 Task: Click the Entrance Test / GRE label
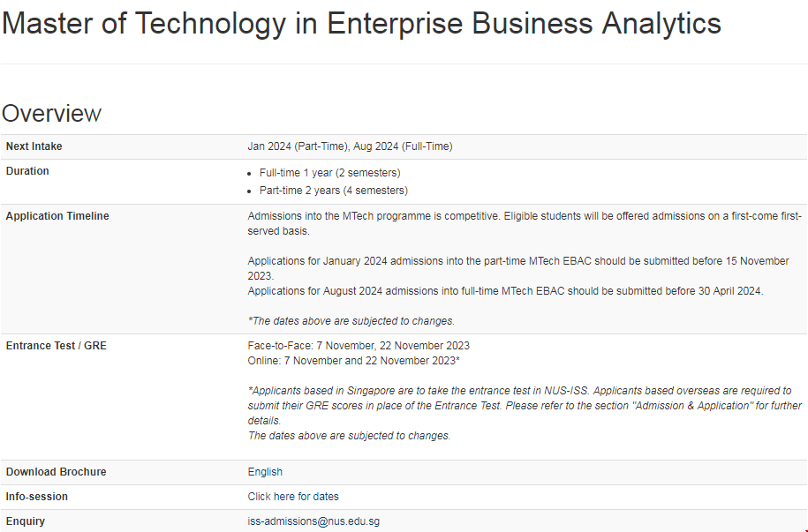(56, 346)
